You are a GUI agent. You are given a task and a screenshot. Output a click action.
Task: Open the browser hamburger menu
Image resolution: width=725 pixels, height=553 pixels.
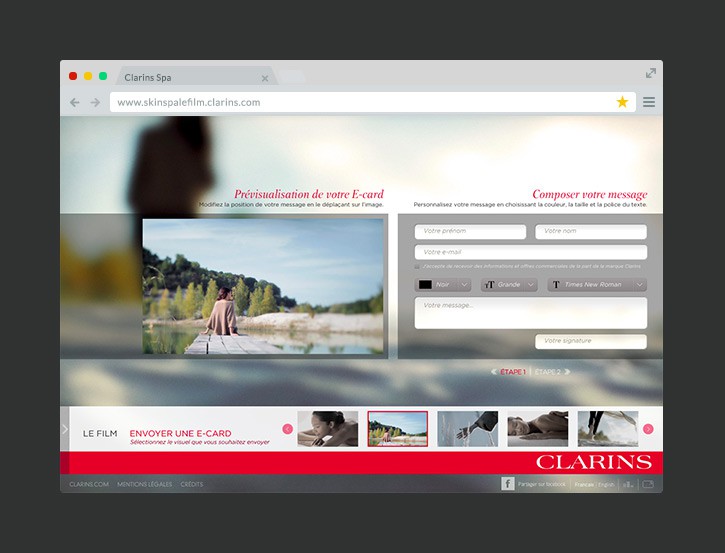tap(649, 102)
